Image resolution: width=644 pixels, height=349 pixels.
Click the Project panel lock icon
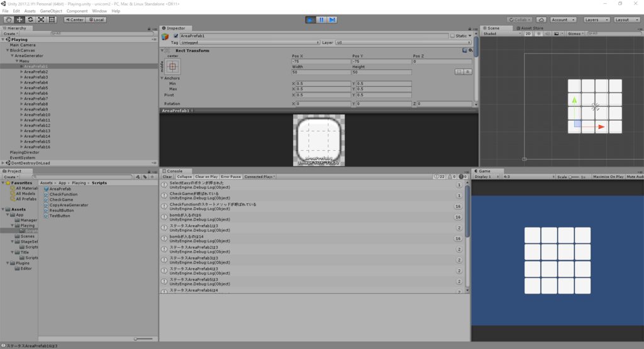tap(149, 171)
